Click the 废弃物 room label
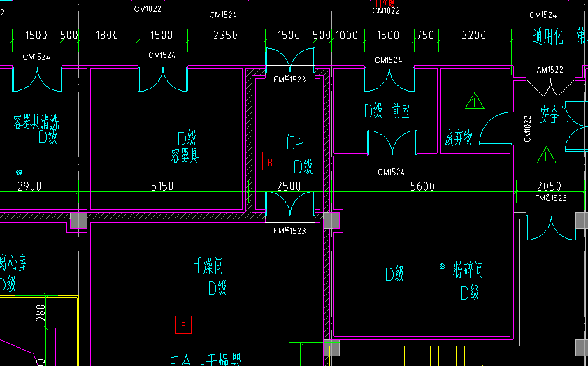Image resolution: width=588 pixels, height=366 pixels. click(x=458, y=138)
